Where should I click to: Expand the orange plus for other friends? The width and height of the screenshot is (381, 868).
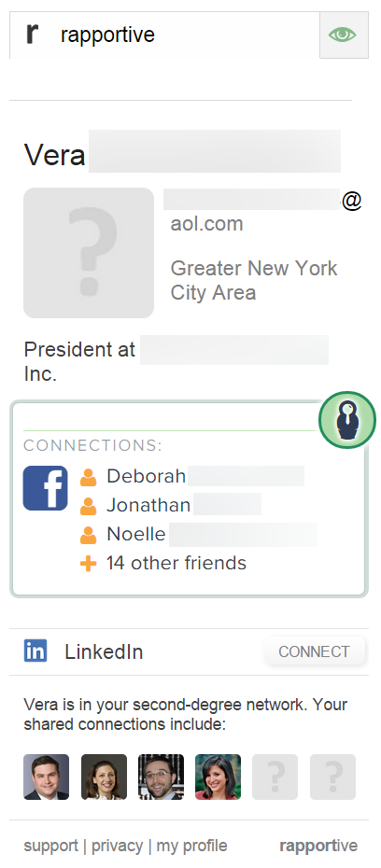coord(88,564)
